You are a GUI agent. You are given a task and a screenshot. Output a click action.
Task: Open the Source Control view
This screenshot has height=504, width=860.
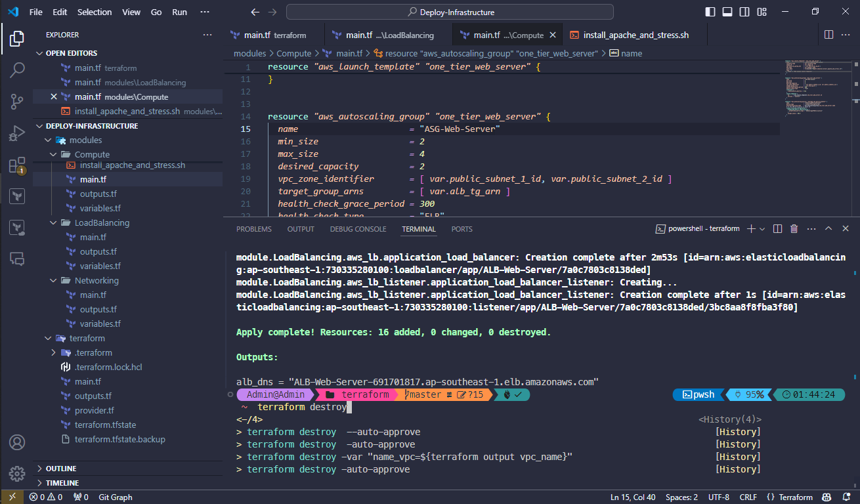(x=17, y=101)
